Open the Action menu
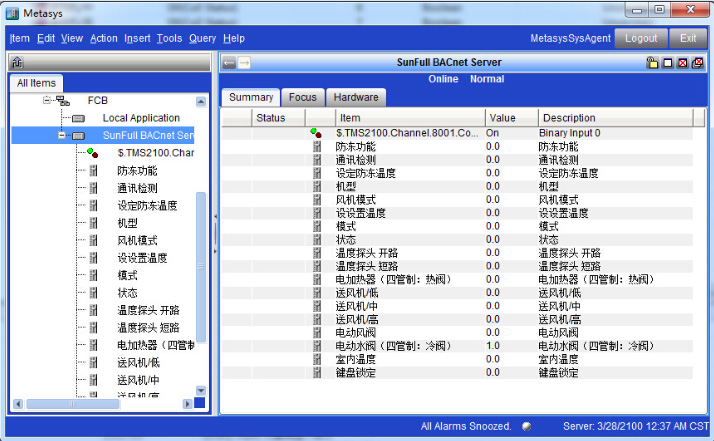The width and height of the screenshot is (714, 441). pos(103,38)
